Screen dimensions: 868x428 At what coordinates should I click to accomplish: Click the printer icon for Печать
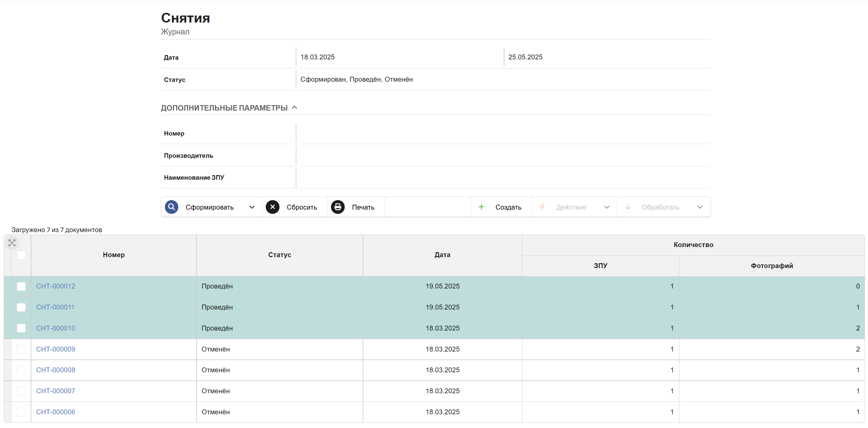(338, 207)
